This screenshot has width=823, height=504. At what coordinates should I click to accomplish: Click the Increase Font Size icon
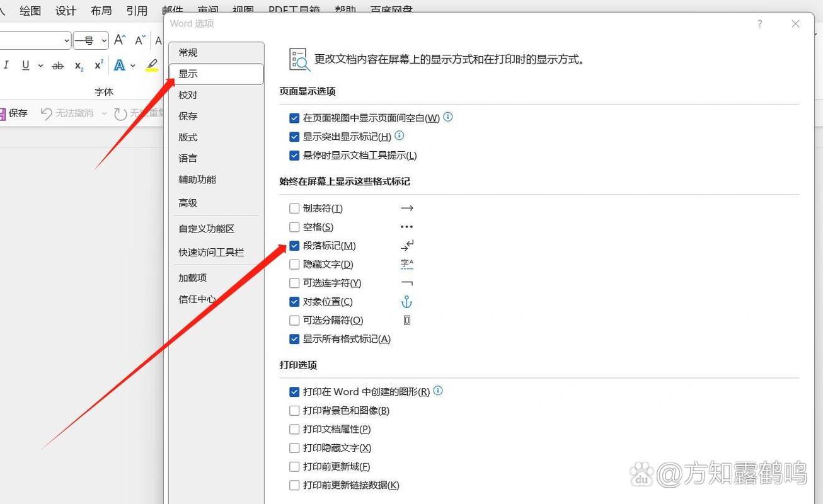click(x=120, y=40)
